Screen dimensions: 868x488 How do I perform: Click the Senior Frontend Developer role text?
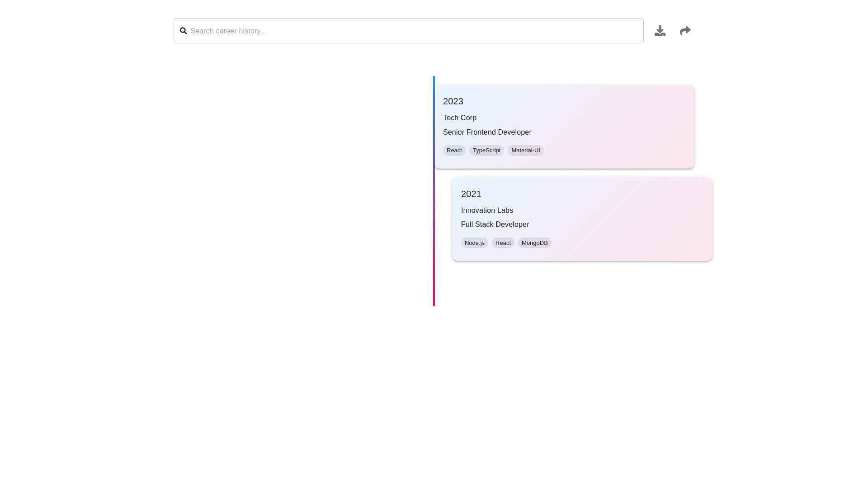pyautogui.click(x=487, y=132)
